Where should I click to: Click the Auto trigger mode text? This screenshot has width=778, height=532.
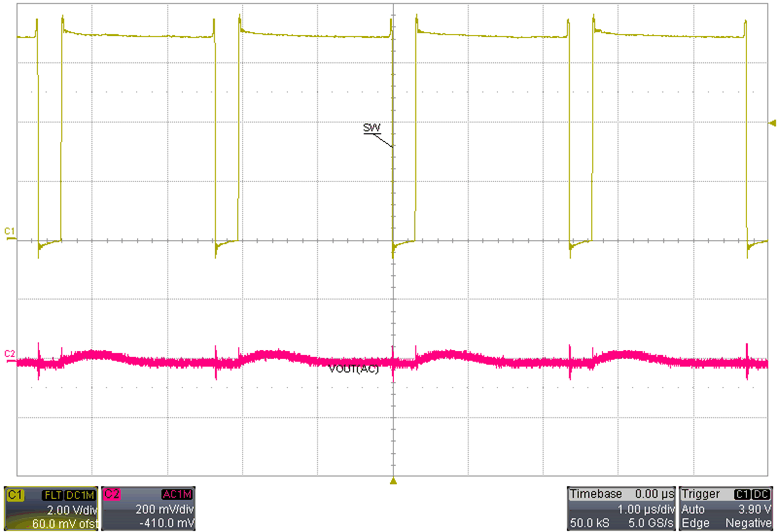693,510
